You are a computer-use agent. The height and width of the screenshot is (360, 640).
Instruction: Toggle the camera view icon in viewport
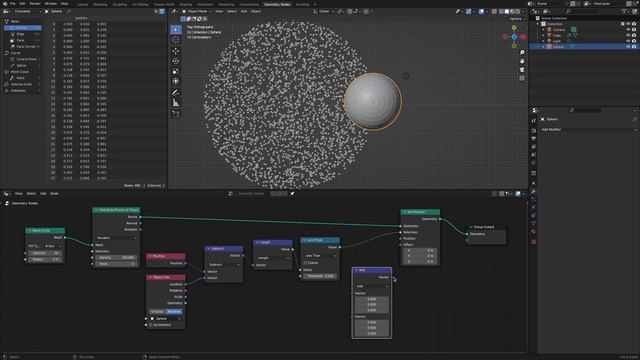click(x=522, y=70)
